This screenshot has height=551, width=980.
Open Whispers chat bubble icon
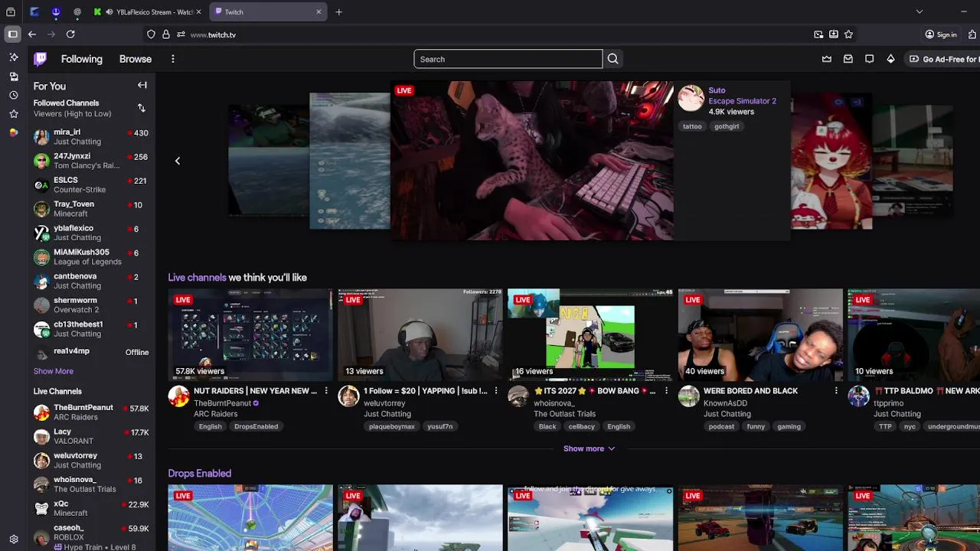point(870,59)
